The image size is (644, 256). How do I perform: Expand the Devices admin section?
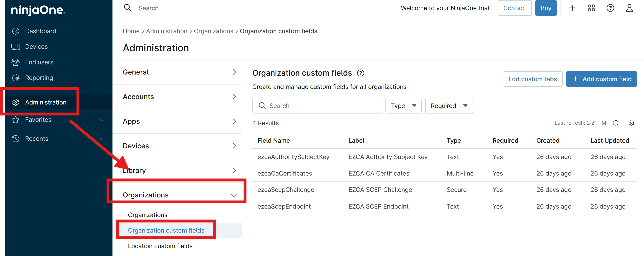point(177,146)
